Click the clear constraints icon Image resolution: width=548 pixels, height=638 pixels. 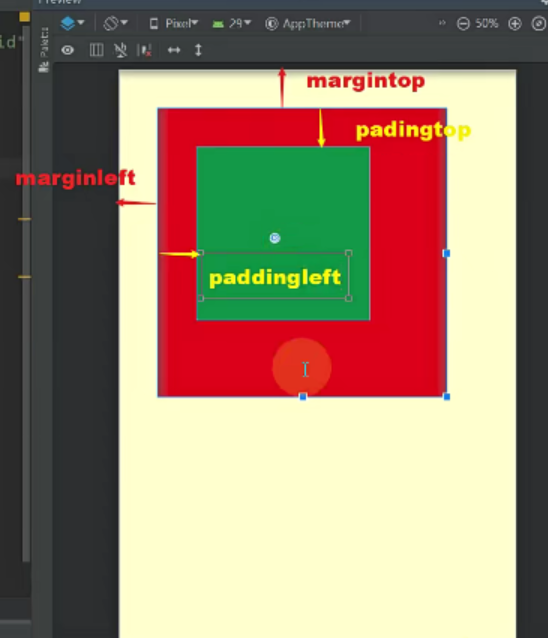point(145,50)
